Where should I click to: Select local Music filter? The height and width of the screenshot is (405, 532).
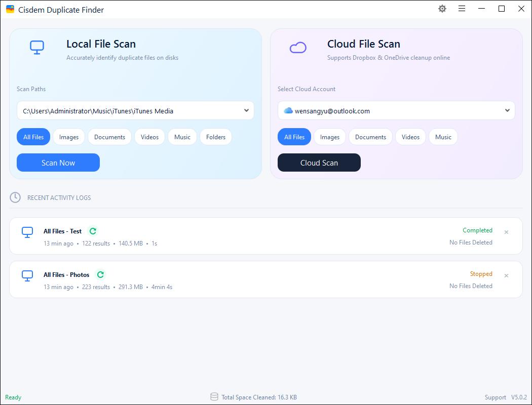182,137
